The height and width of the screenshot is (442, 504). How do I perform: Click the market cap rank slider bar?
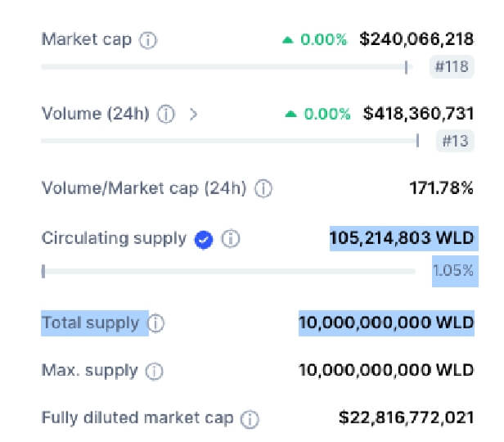pos(227,67)
